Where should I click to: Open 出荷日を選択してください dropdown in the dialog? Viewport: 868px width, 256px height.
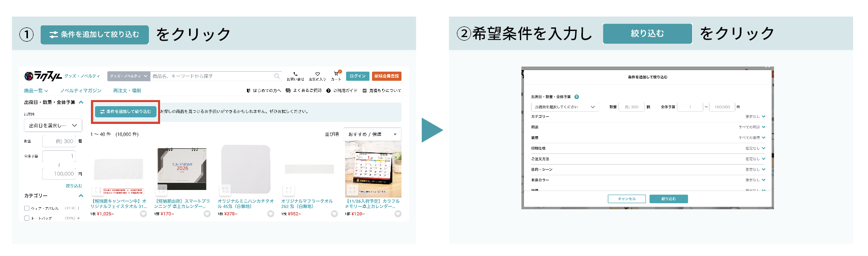pos(565,107)
